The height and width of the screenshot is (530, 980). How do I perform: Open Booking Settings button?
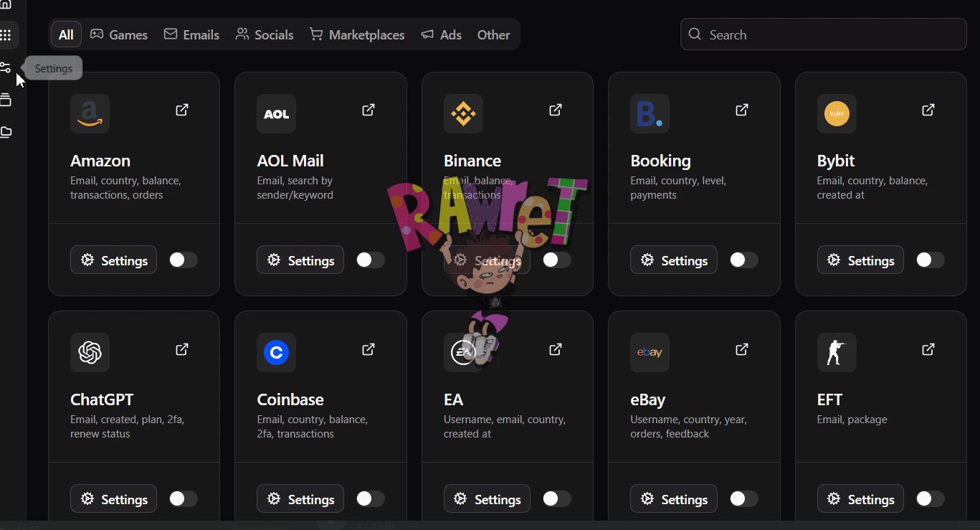click(x=673, y=260)
